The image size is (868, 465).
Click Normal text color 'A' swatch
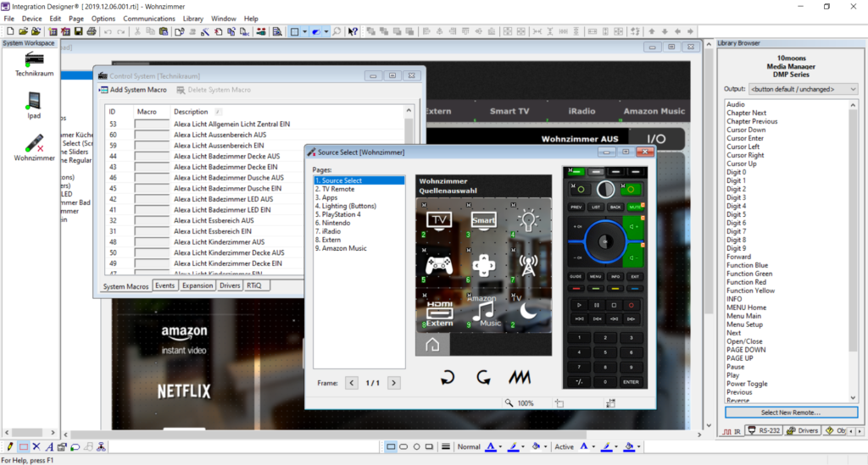(x=491, y=446)
